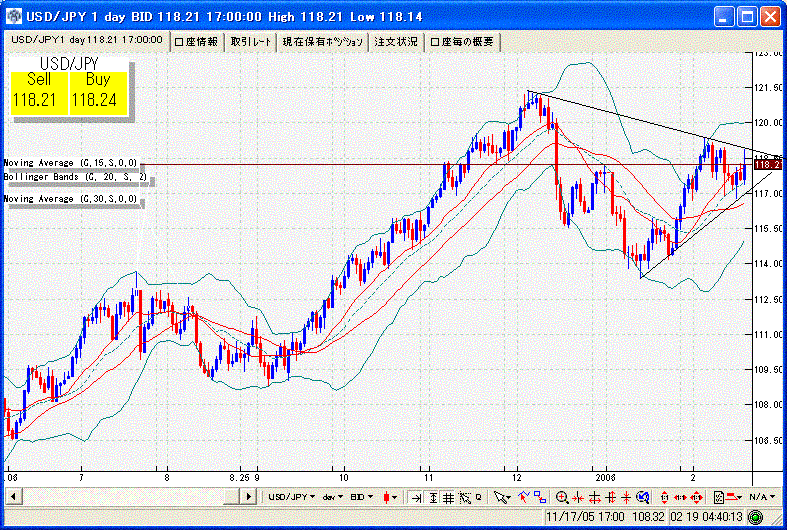Click the zoom reset magnifier with arrow icon
Viewport: 787px width, 530px height.
pyautogui.click(x=642, y=497)
